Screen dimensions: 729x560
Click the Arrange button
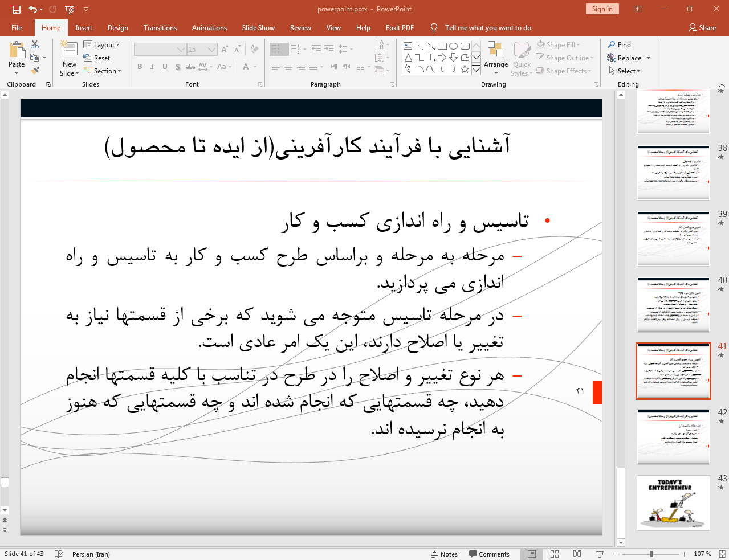496,57
